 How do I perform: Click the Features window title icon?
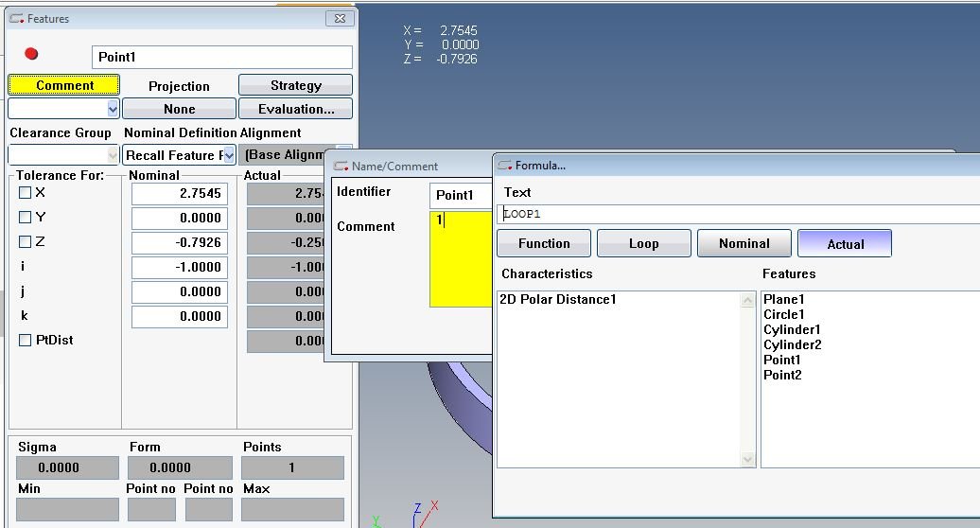point(17,19)
